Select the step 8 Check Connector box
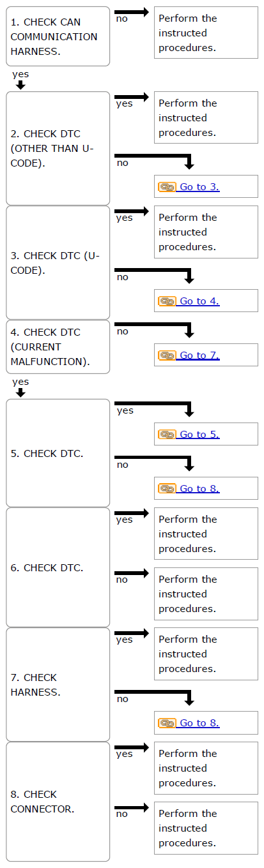The image size is (264, 868). (x=58, y=802)
